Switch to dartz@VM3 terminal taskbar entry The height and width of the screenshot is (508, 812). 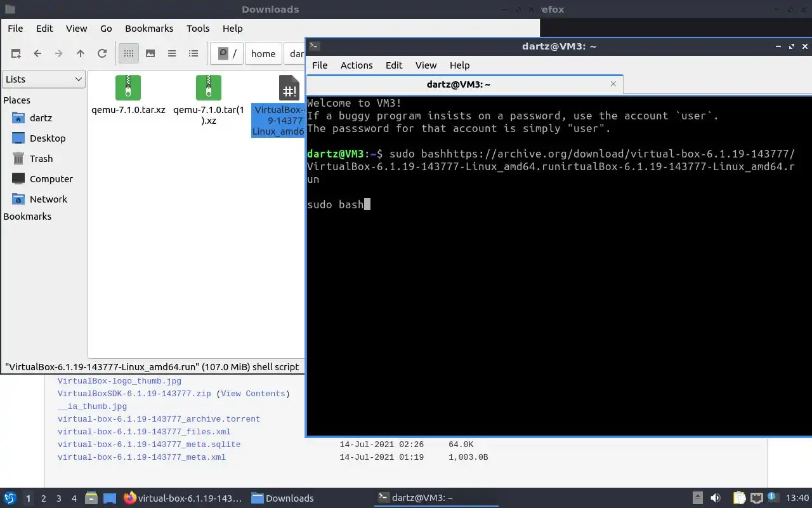click(x=436, y=498)
